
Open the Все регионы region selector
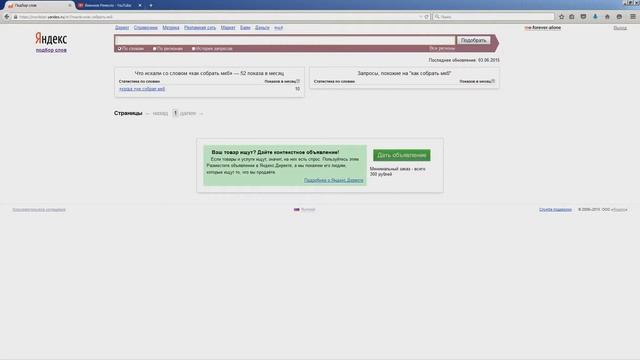click(x=442, y=48)
